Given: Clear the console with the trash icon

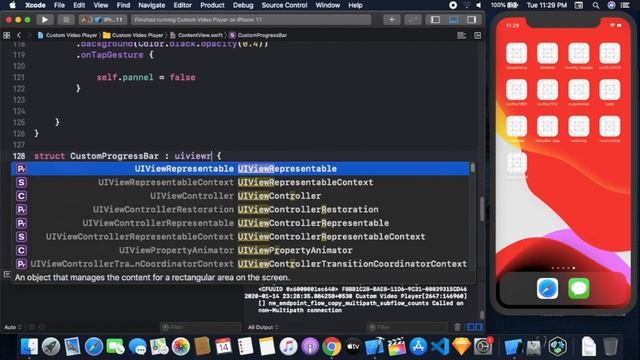Looking at the screenshot, I should (457, 327).
